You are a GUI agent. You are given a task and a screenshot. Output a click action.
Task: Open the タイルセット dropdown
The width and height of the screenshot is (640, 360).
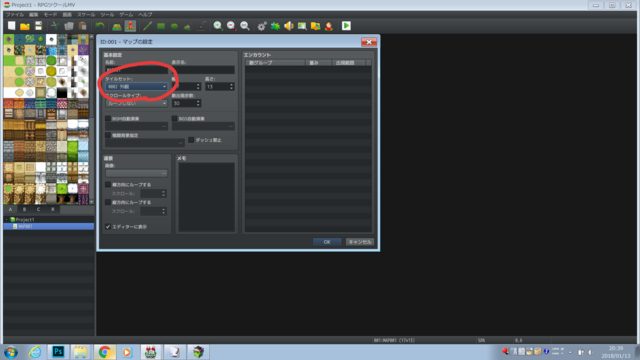[136, 87]
